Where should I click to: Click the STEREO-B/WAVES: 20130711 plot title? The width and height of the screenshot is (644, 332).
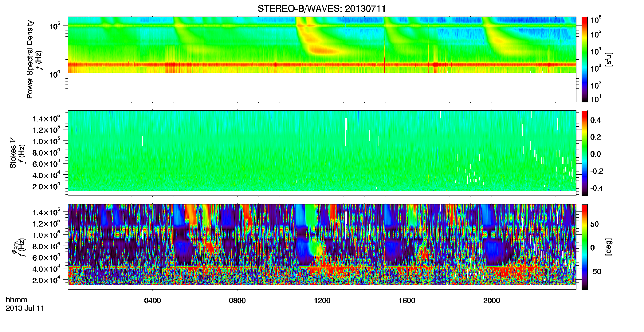click(322, 9)
